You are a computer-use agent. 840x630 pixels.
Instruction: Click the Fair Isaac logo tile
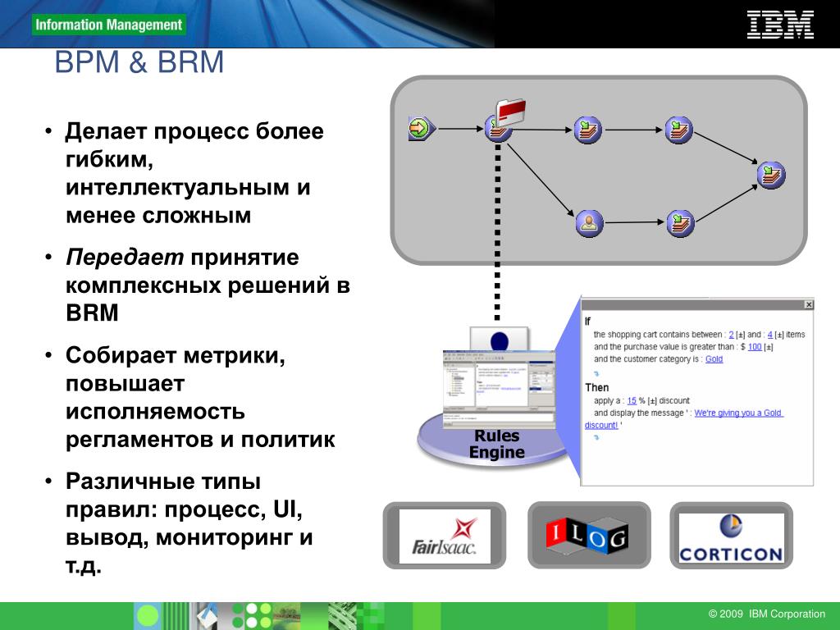click(x=445, y=536)
